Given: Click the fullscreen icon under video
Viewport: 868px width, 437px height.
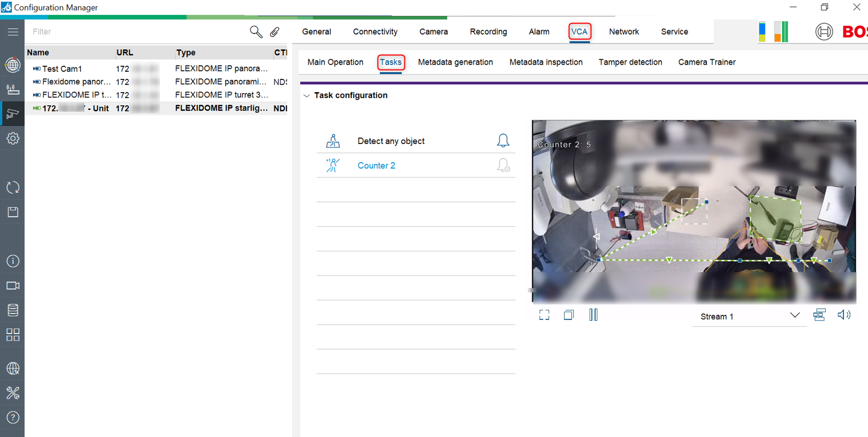Looking at the screenshot, I should pyautogui.click(x=544, y=315).
